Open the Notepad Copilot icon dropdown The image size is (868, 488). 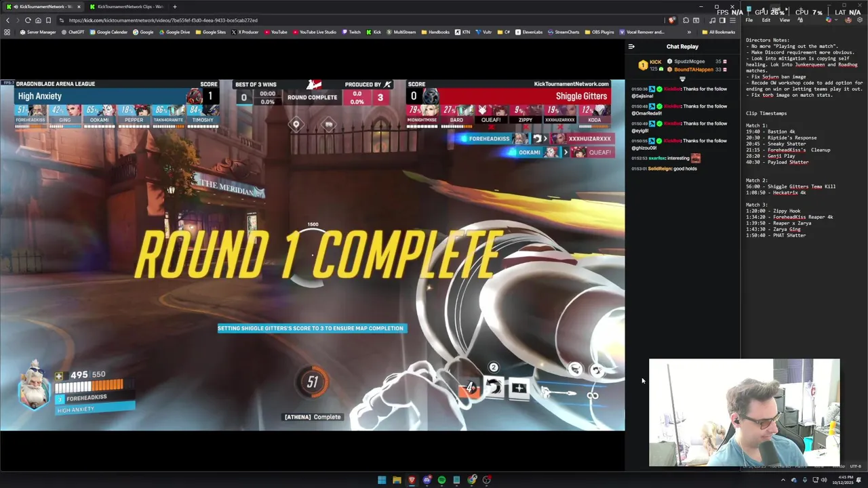pyautogui.click(x=832, y=20)
